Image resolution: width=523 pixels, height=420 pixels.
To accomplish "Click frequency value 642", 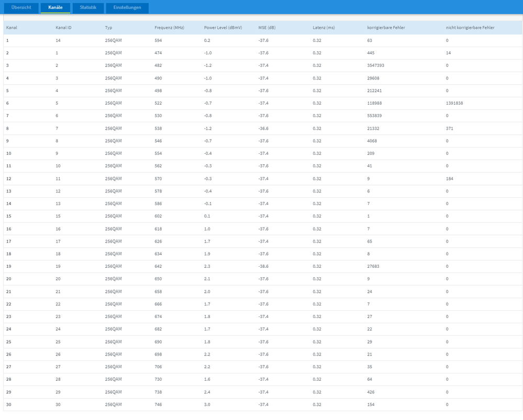I will [x=158, y=266].
